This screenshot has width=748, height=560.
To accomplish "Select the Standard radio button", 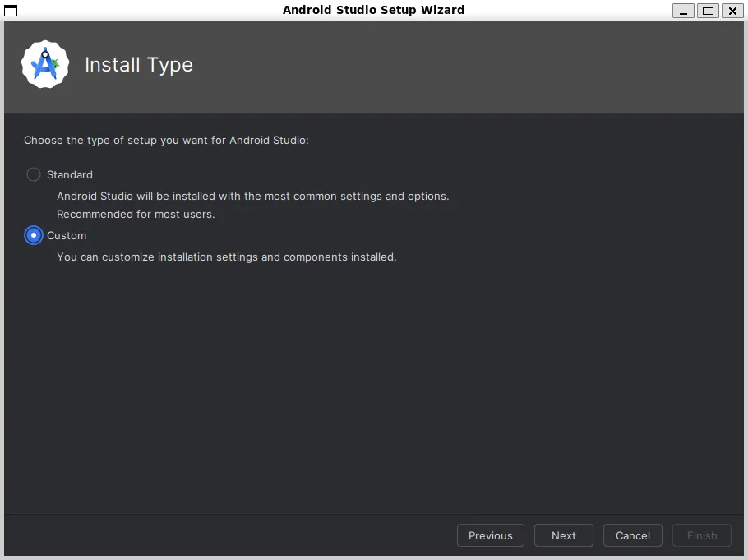I will [x=34, y=174].
